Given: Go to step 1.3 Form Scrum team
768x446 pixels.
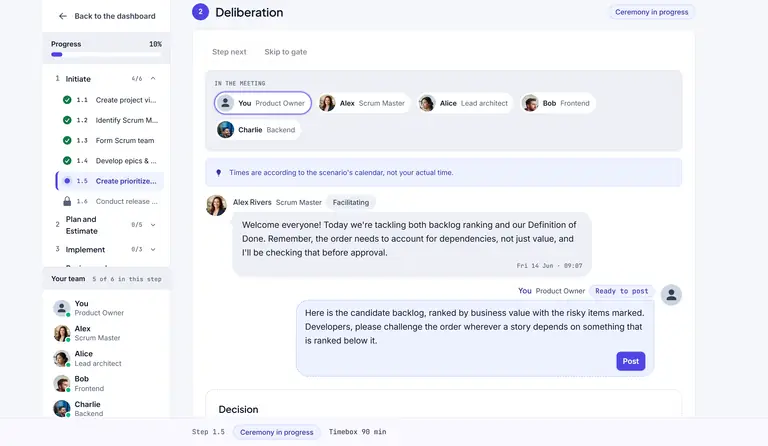Looking at the screenshot, I should (x=110, y=141).
